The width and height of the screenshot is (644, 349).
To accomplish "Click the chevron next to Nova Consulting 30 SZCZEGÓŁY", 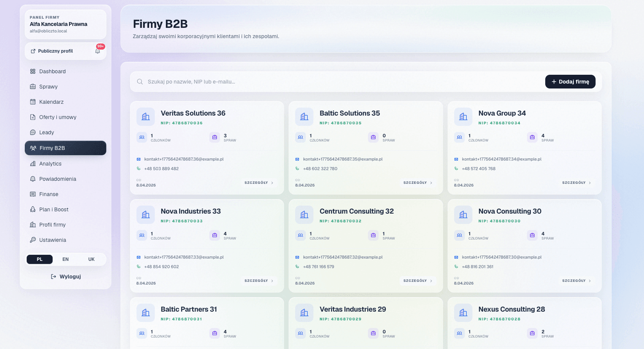I will pyautogui.click(x=589, y=280).
